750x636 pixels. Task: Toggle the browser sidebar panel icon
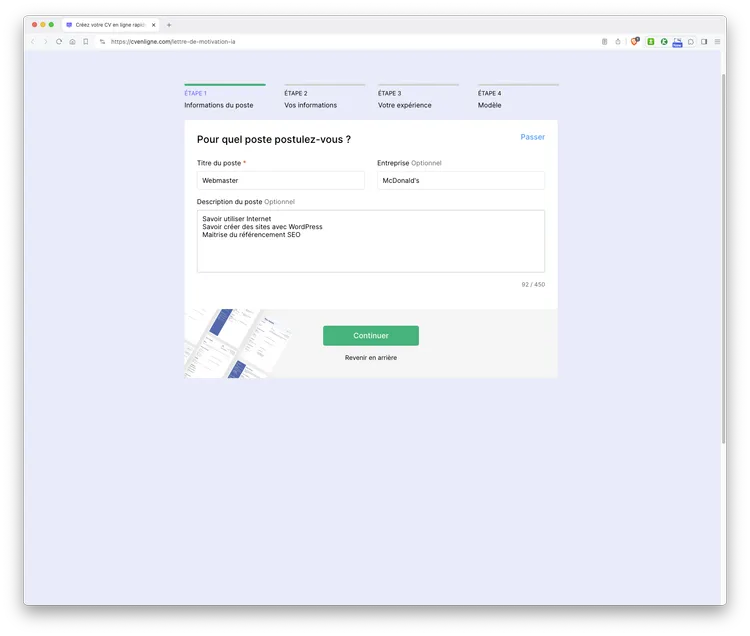(x=704, y=42)
